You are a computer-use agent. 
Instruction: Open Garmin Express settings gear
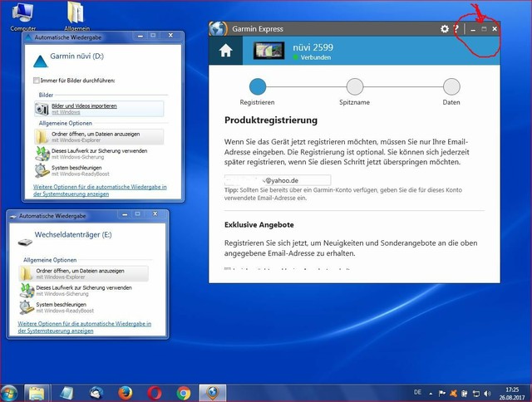point(445,29)
